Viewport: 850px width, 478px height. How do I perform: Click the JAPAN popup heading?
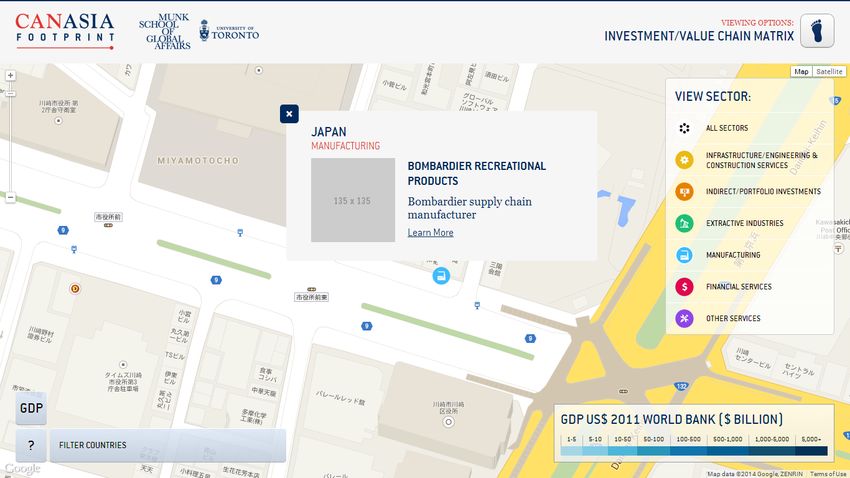click(329, 132)
